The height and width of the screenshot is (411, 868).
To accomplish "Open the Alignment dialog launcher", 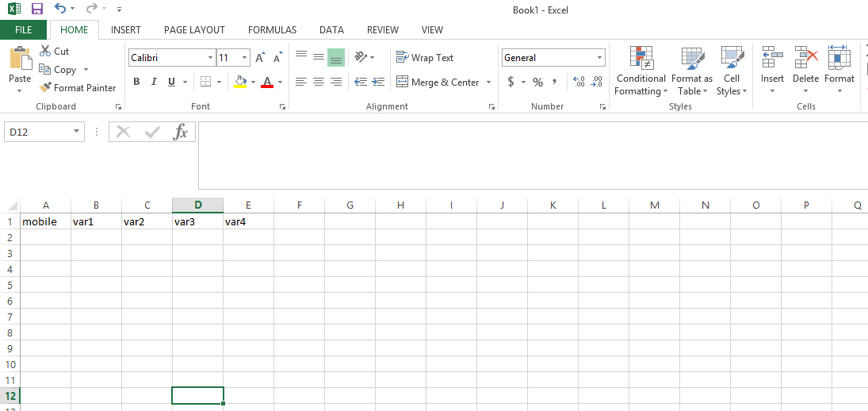I will click(492, 106).
